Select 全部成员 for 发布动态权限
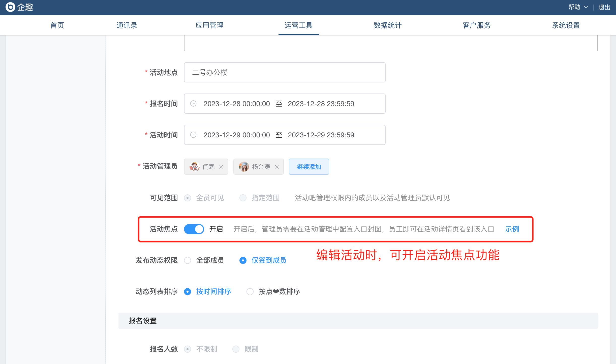The height and width of the screenshot is (364, 616). (x=188, y=260)
